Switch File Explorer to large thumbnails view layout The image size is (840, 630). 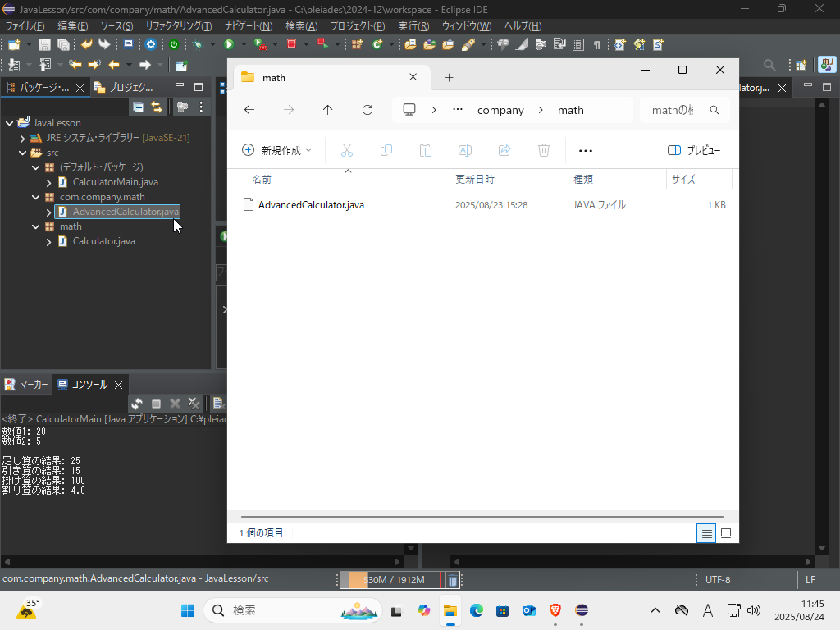pyautogui.click(x=726, y=533)
